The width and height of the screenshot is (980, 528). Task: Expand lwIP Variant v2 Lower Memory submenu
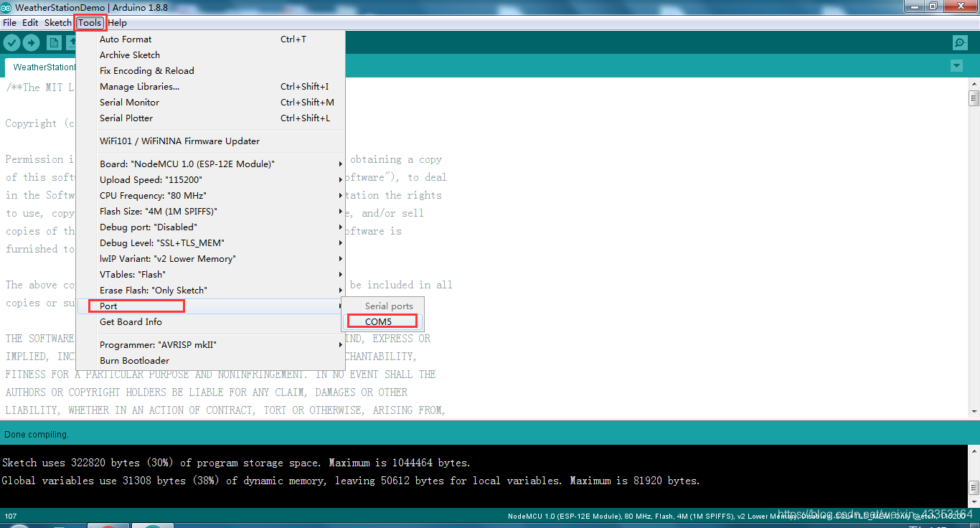pos(211,259)
